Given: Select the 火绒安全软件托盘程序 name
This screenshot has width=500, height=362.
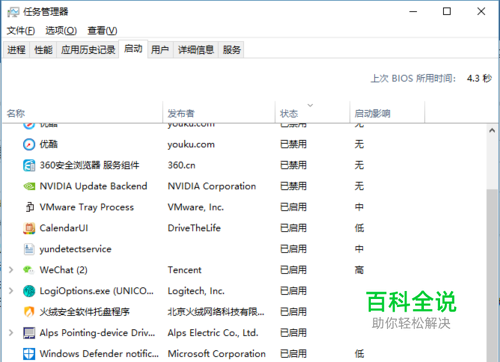Looking at the screenshot, I should [84, 312].
